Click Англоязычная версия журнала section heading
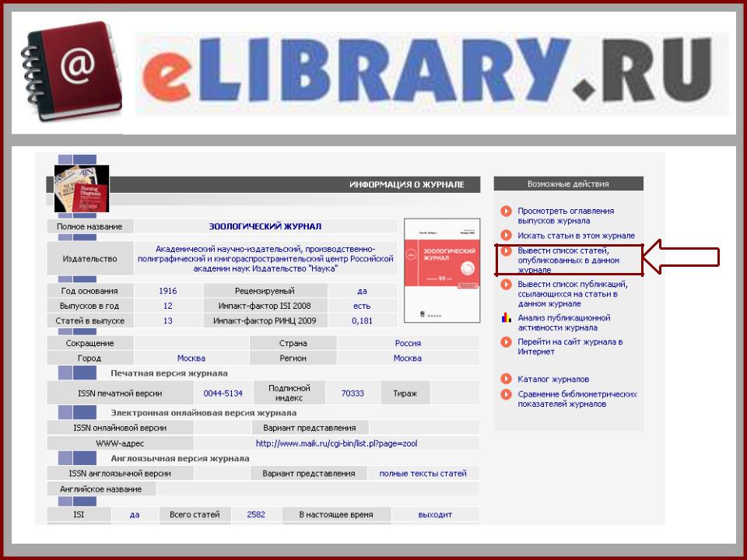The width and height of the screenshot is (747, 560). pos(180,459)
